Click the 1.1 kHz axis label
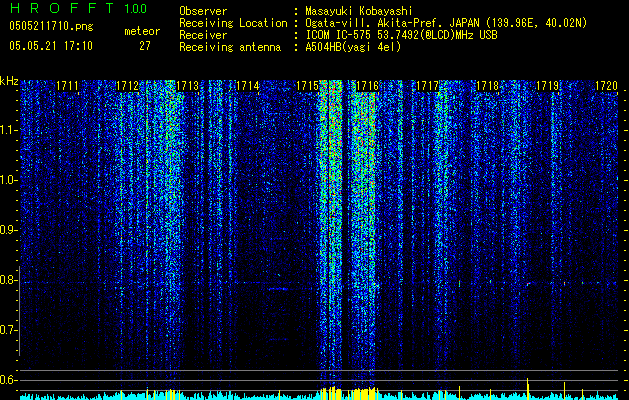This screenshot has width=629, height=400. 8,130
